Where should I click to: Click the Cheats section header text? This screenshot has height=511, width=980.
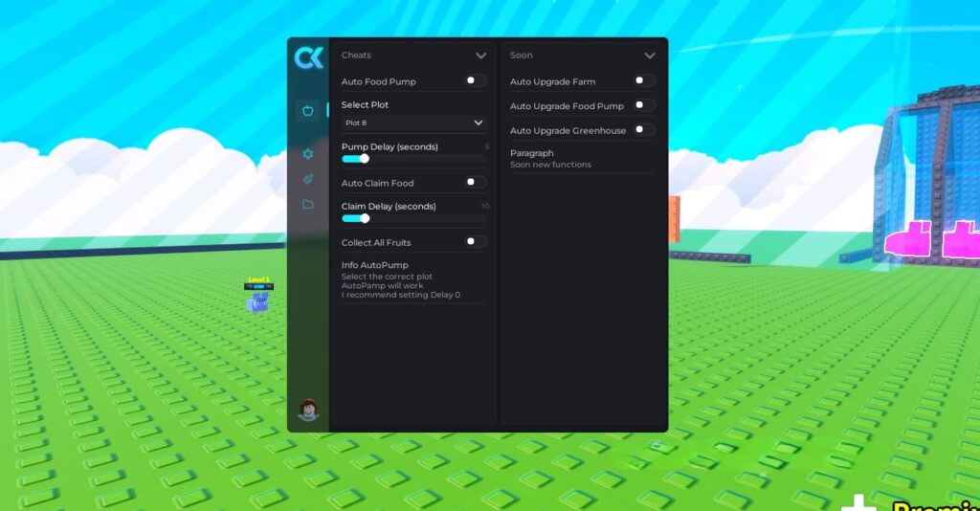(356, 55)
